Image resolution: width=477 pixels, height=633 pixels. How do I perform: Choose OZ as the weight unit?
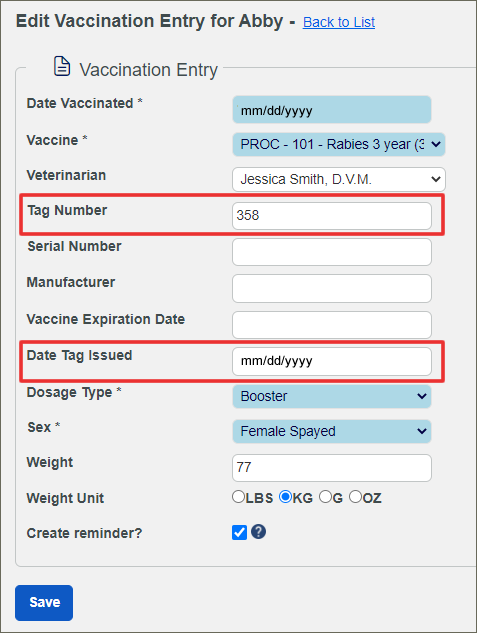point(355,497)
